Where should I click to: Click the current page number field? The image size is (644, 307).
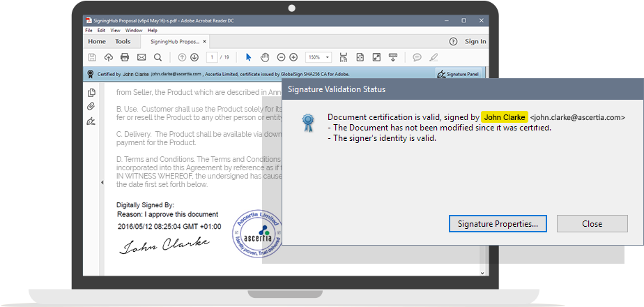pos(212,57)
